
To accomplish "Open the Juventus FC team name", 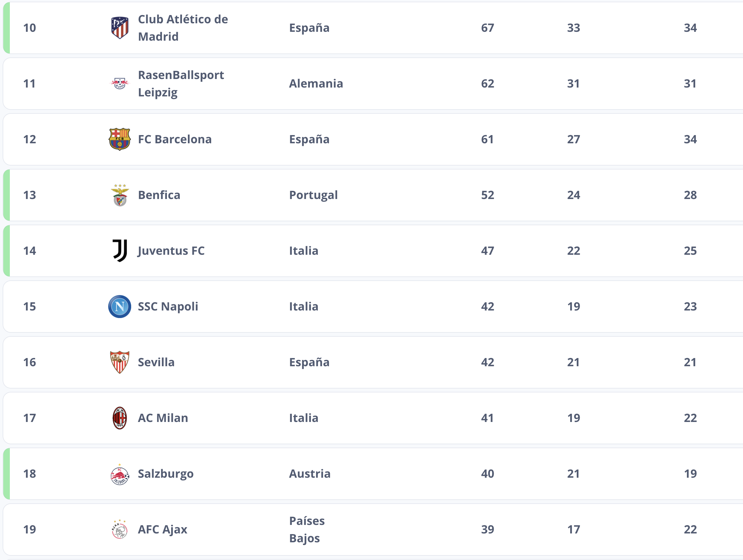I will 171,250.
